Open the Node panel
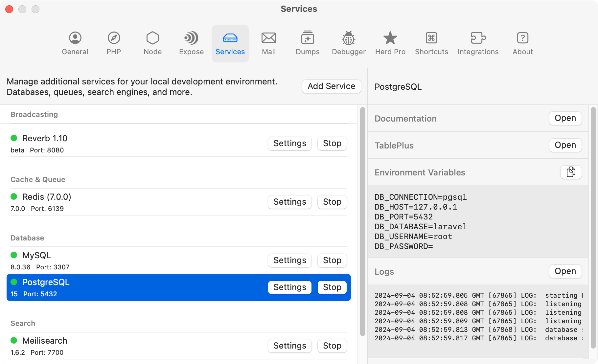The height and width of the screenshot is (364, 598). coord(152,43)
